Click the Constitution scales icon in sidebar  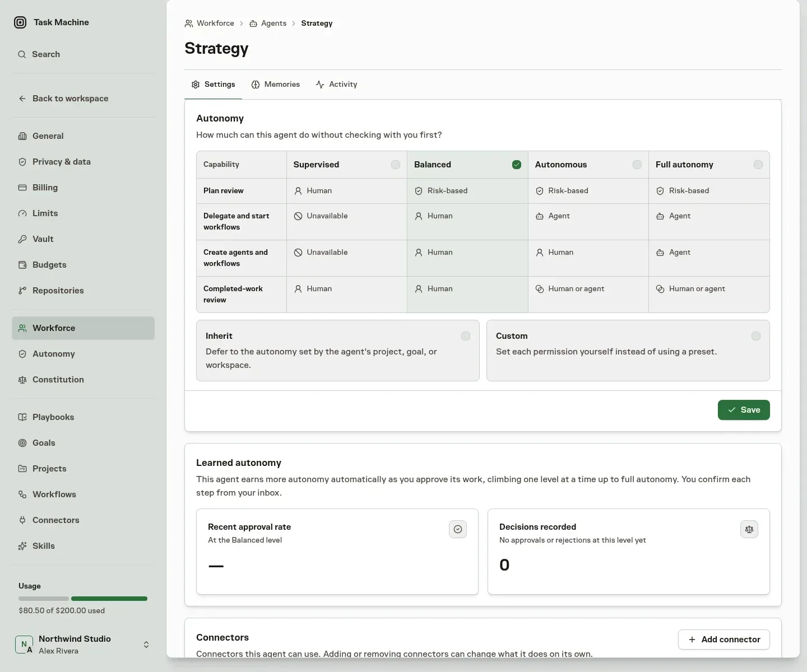pos(22,380)
